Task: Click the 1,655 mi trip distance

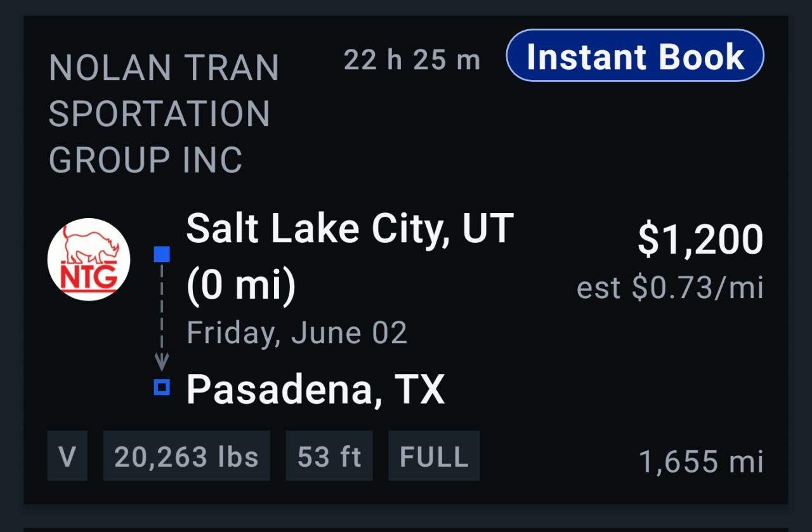Action: click(700, 462)
